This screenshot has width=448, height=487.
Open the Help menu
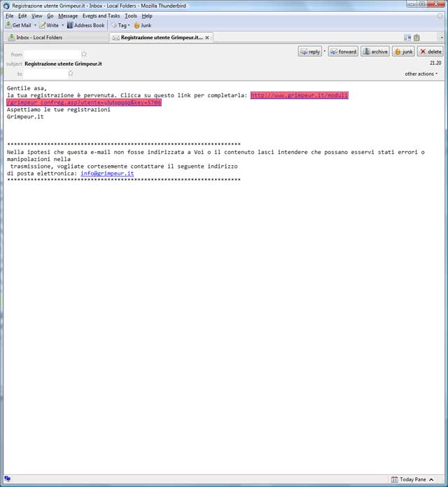147,16
